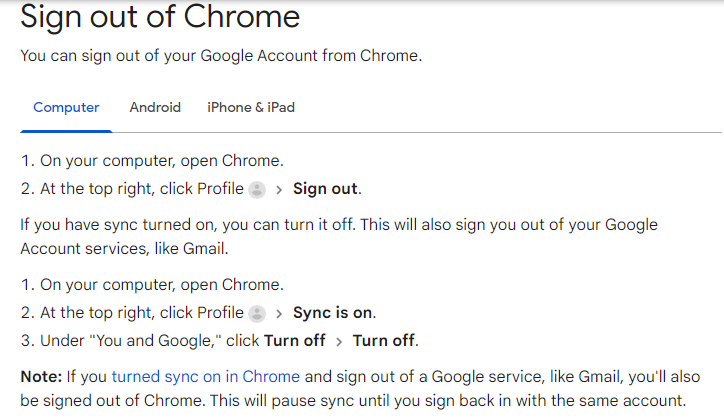Click the 'Sign out of Chrome' heading
The image size is (724, 418).
(x=160, y=17)
